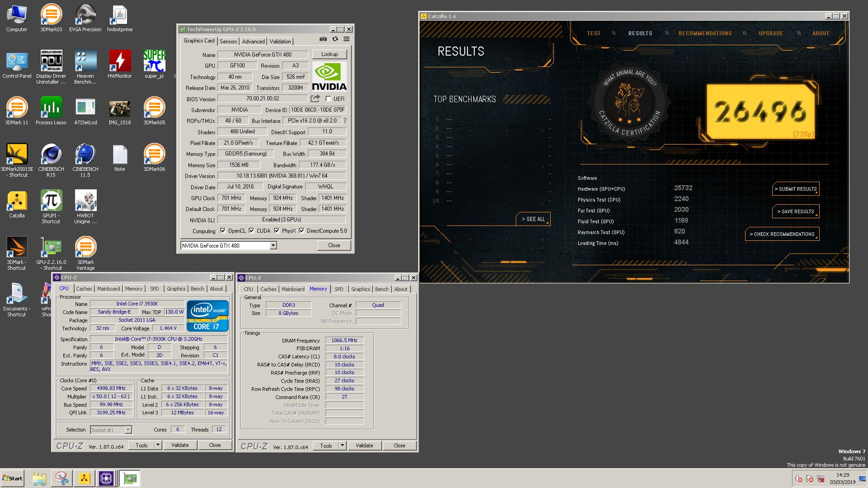Image resolution: width=868 pixels, height=488 pixels.
Task: Click Check Recommendations in Catzilla
Action: 782,234
